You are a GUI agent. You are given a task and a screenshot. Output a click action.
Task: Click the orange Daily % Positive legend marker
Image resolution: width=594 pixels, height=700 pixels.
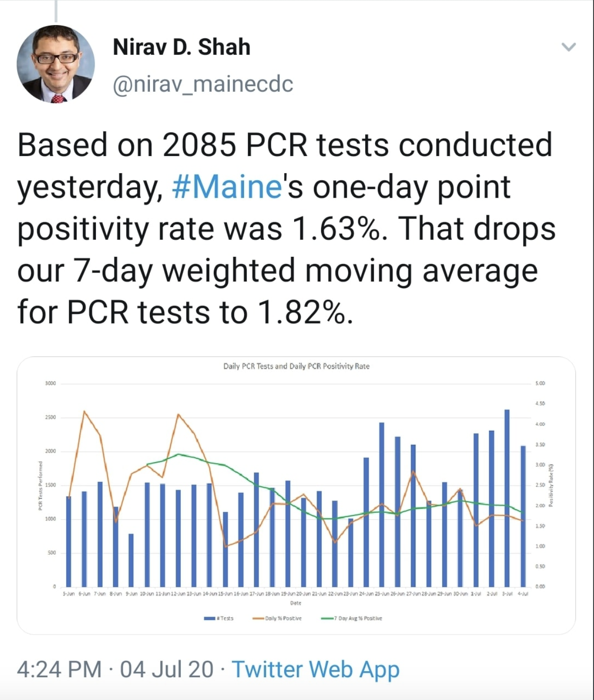[258, 618]
